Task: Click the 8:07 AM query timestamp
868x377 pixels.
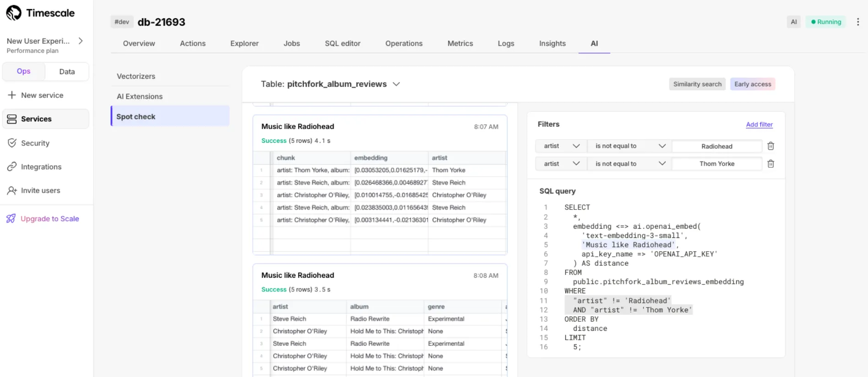Action: [486, 127]
